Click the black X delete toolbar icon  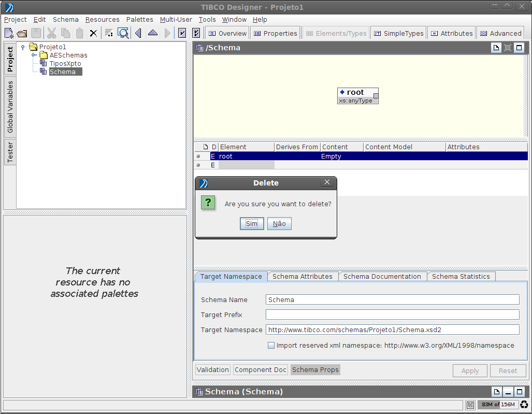(x=93, y=34)
